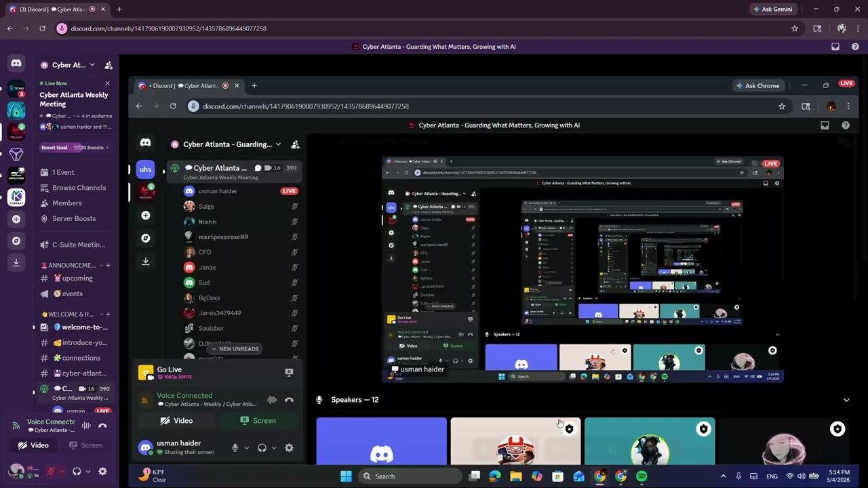Viewport: 868px width, 488px height.
Task: Open Discord inbox icon in the outer title bar
Action: 835,47
